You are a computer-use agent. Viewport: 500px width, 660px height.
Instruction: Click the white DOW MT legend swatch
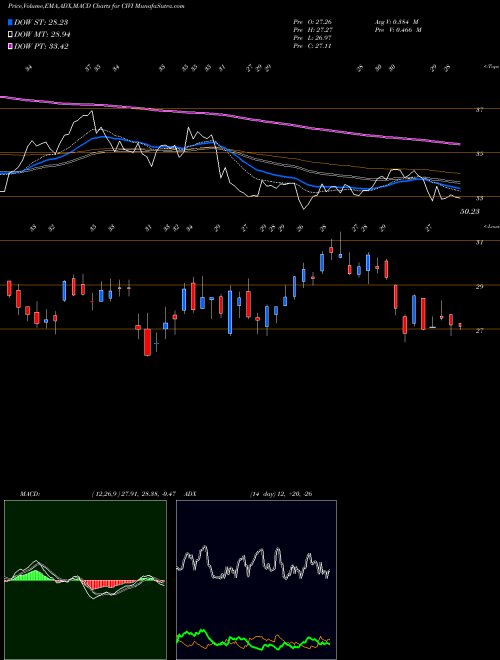tap(10, 35)
